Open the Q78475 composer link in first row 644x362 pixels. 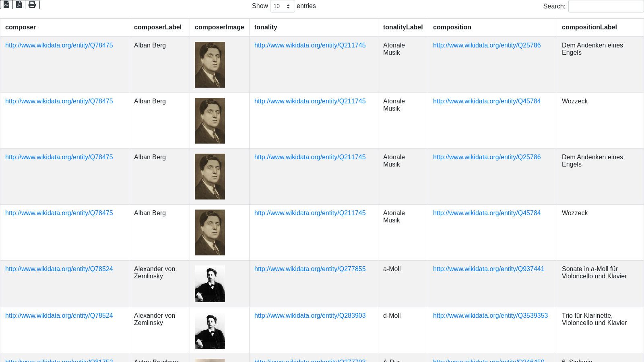pos(59,45)
